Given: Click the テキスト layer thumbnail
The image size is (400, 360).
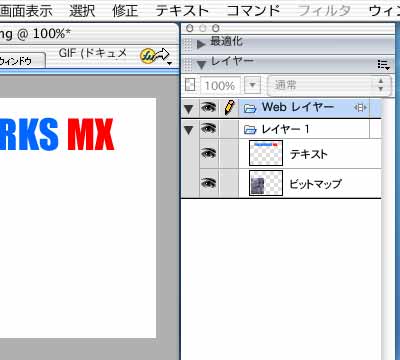Looking at the screenshot, I should tap(266, 153).
